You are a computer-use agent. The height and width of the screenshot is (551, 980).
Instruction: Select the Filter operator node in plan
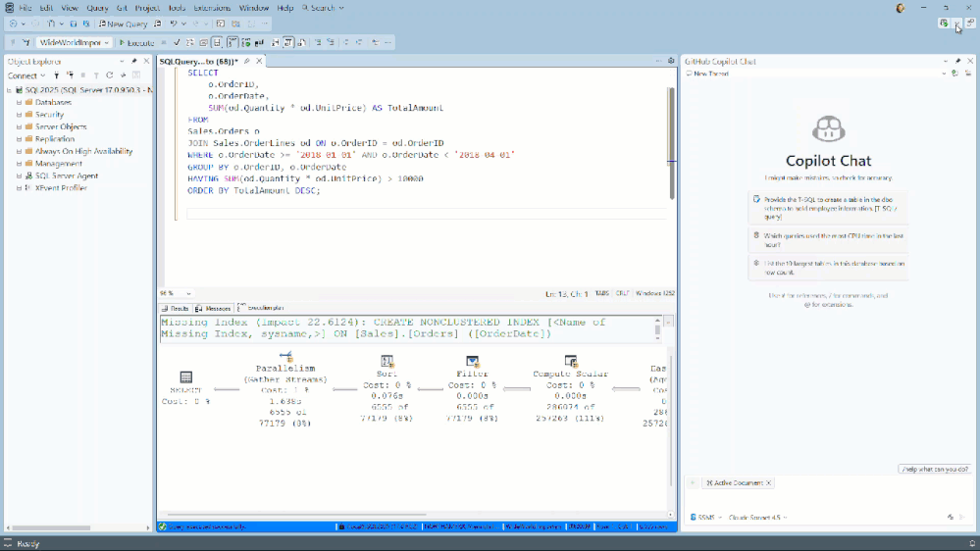[472, 362]
